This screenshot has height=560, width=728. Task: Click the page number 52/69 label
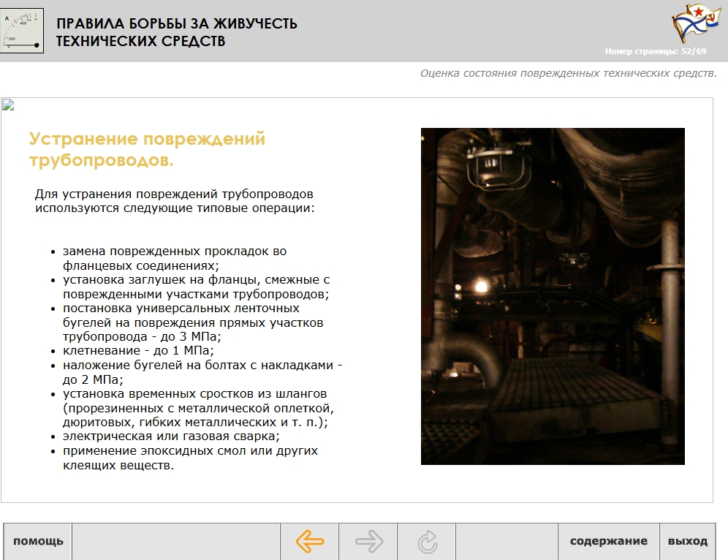click(656, 51)
